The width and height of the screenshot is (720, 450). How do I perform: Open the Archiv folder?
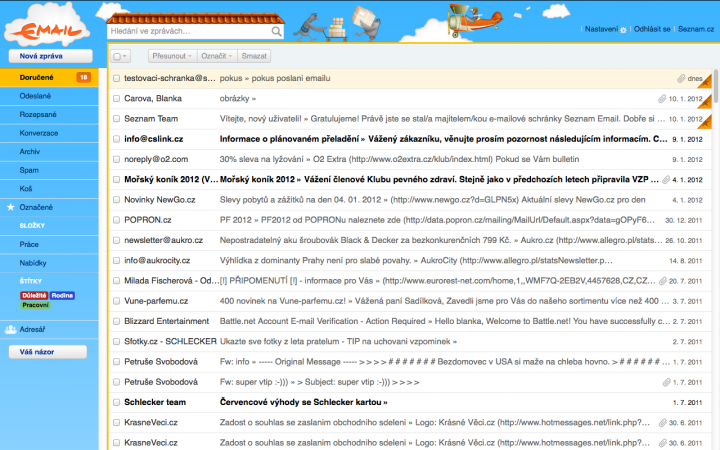click(x=49, y=152)
